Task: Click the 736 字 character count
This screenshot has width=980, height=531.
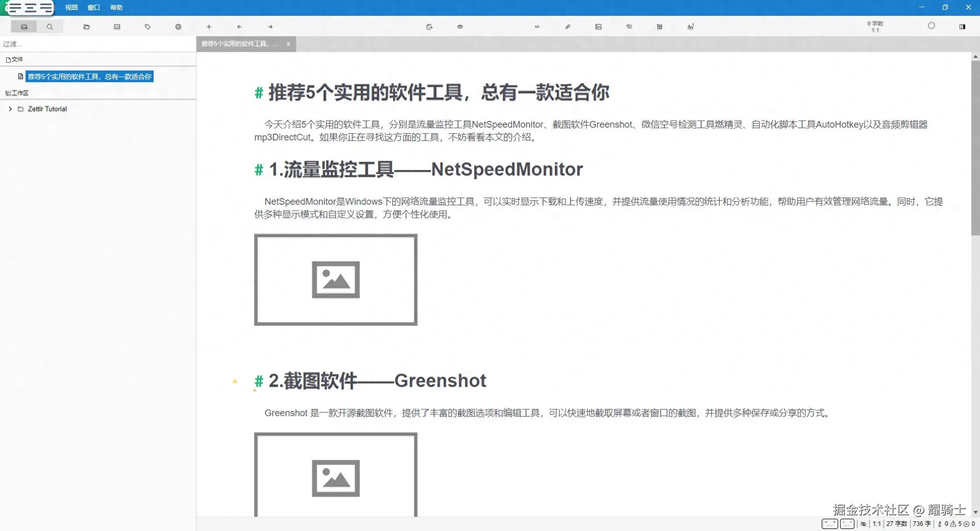Action: 922,524
